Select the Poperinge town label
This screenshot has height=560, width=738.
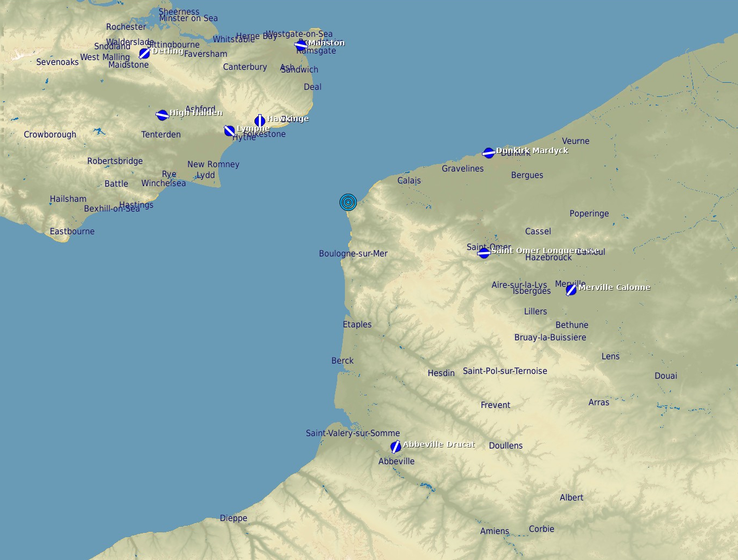point(589,214)
